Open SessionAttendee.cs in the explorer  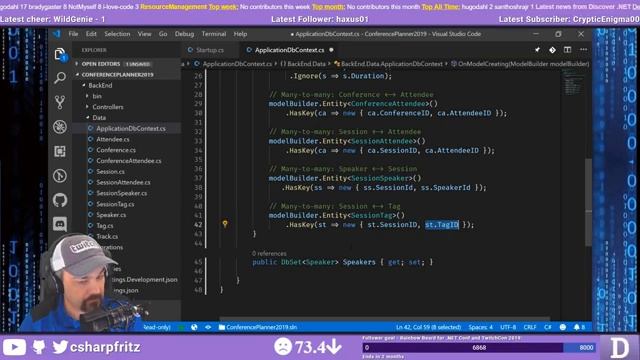(123, 182)
